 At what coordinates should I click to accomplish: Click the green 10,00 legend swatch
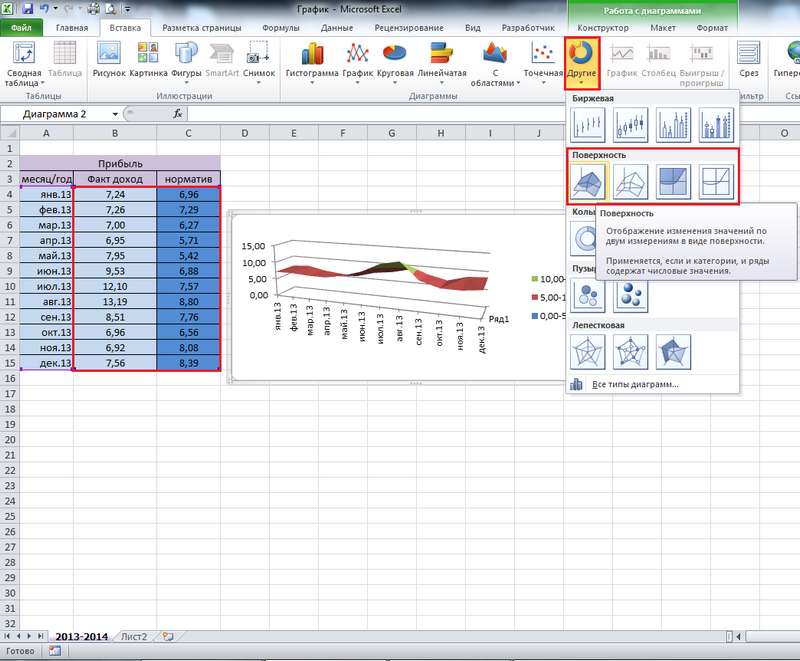pos(535,279)
